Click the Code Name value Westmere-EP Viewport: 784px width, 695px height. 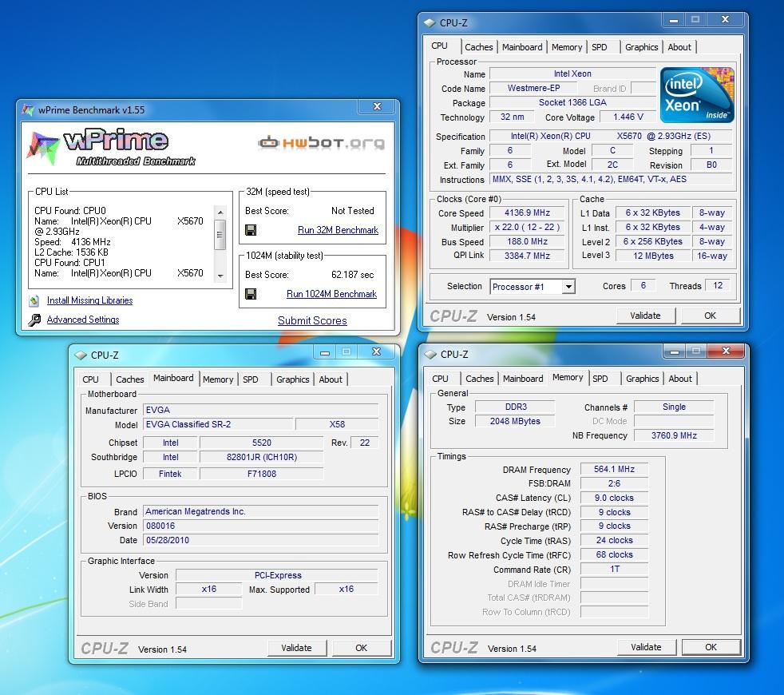click(x=533, y=88)
